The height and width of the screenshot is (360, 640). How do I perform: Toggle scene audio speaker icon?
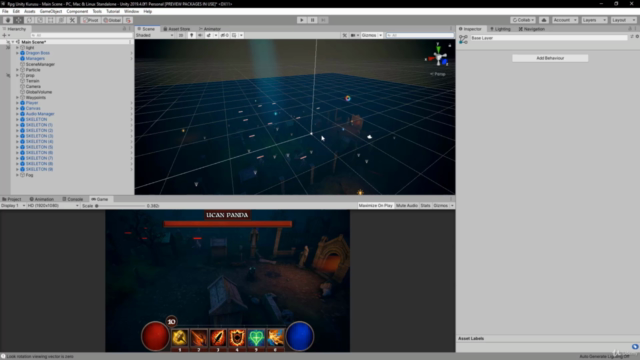point(200,36)
